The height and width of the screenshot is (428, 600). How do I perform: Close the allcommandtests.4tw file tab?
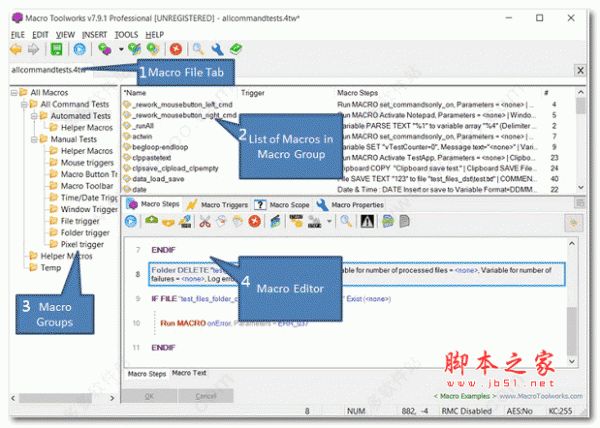[580, 71]
